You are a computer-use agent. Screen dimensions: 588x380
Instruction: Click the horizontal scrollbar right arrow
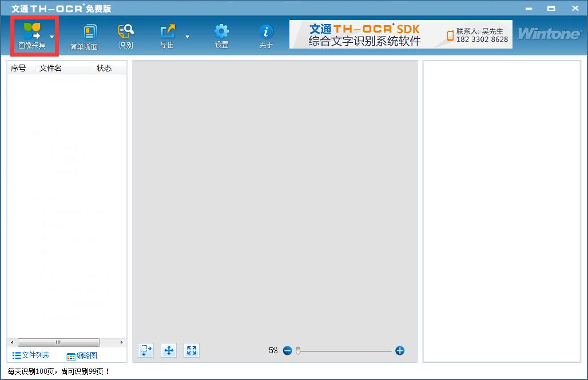120,342
